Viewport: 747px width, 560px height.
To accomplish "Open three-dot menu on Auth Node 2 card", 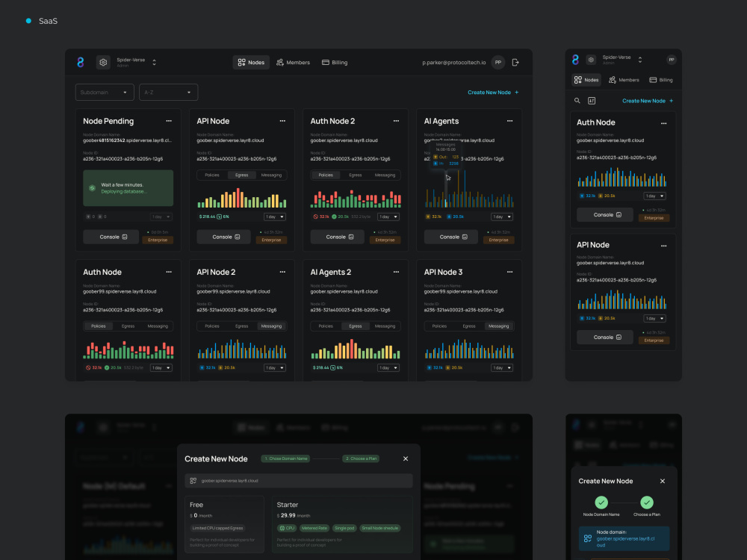I will [x=396, y=121].
